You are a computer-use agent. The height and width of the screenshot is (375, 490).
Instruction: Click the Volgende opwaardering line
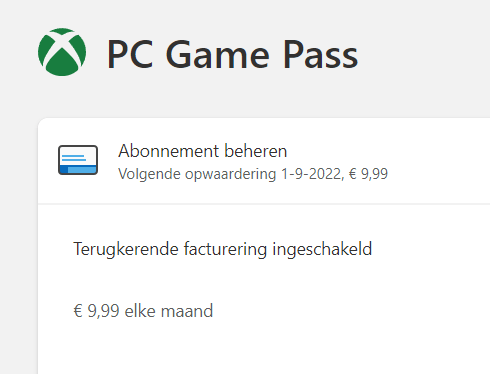[x=253, y=174]
